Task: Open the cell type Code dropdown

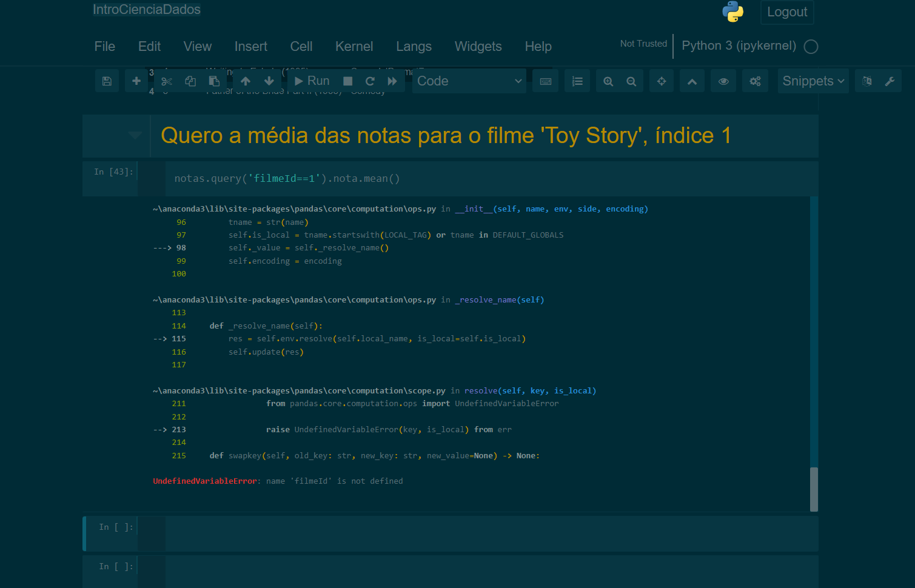Action: [x=469, y=81]
